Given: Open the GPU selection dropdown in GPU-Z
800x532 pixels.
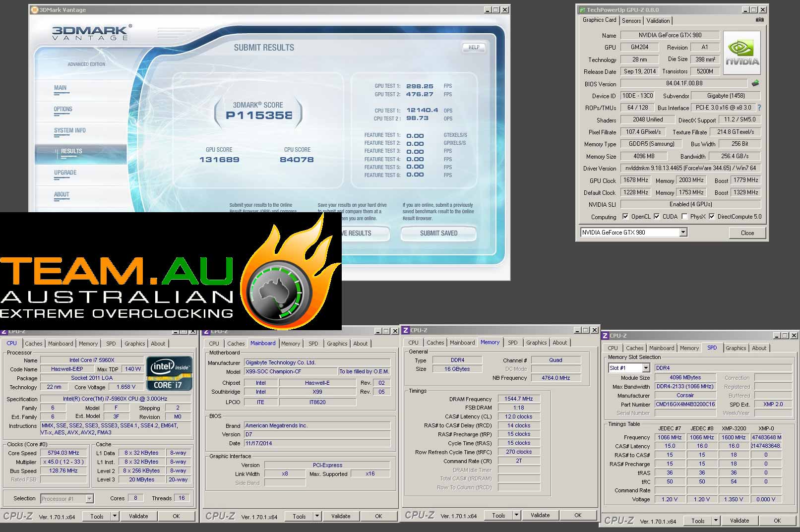Looking at the screenshot, I should pyautogui.click(x=683, y=232).
